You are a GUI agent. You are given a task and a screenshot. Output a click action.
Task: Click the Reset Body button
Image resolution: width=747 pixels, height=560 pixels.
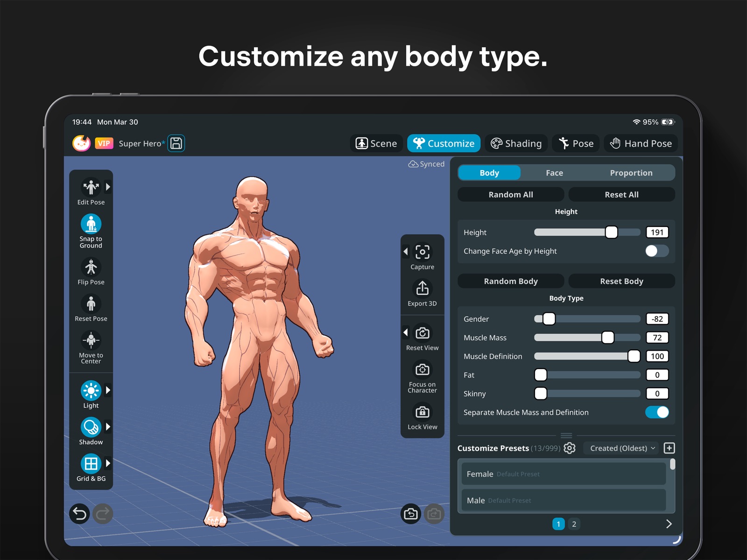(621, 281)
